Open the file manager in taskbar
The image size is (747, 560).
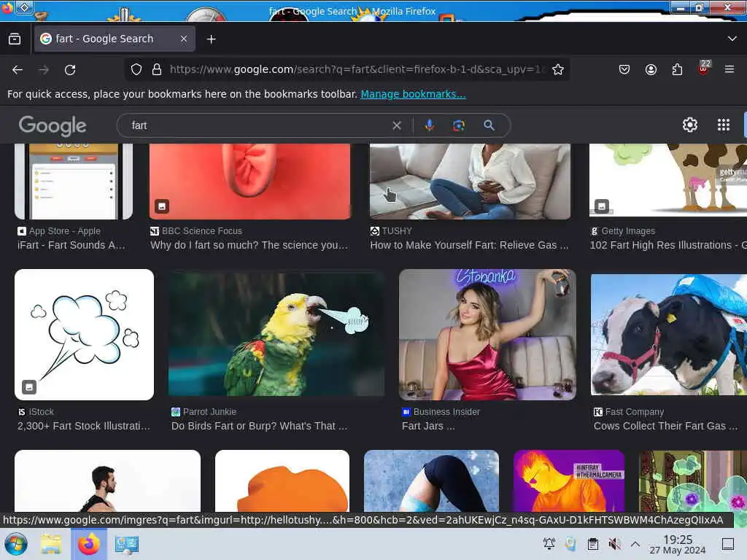coord(51,544)
